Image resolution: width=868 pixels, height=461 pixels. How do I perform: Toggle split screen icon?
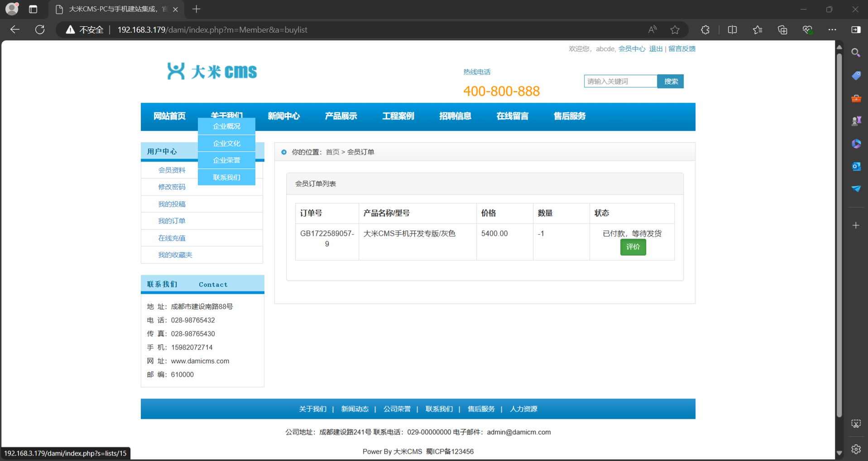click(732, 29)
